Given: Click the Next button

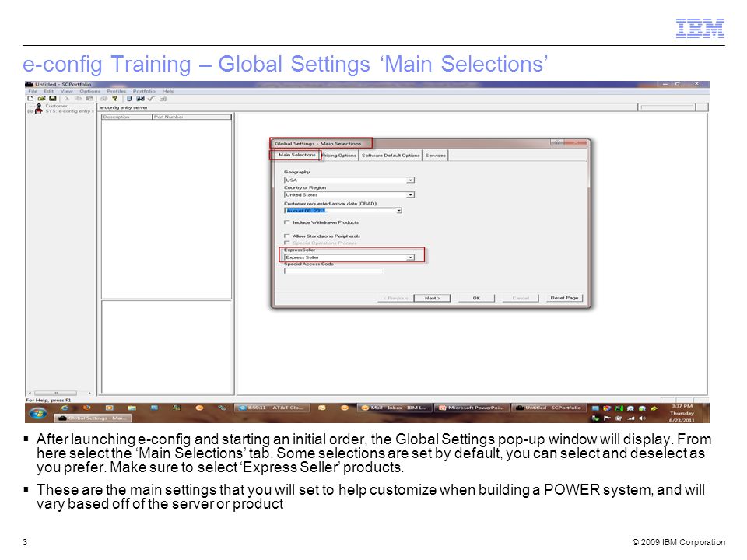Looking at the screenshot, I should click(x=432, y=298).
